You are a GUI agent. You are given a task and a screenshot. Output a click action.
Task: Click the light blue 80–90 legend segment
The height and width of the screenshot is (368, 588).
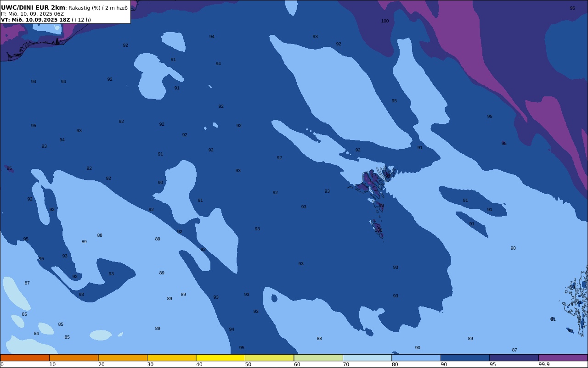coord(416,357)
